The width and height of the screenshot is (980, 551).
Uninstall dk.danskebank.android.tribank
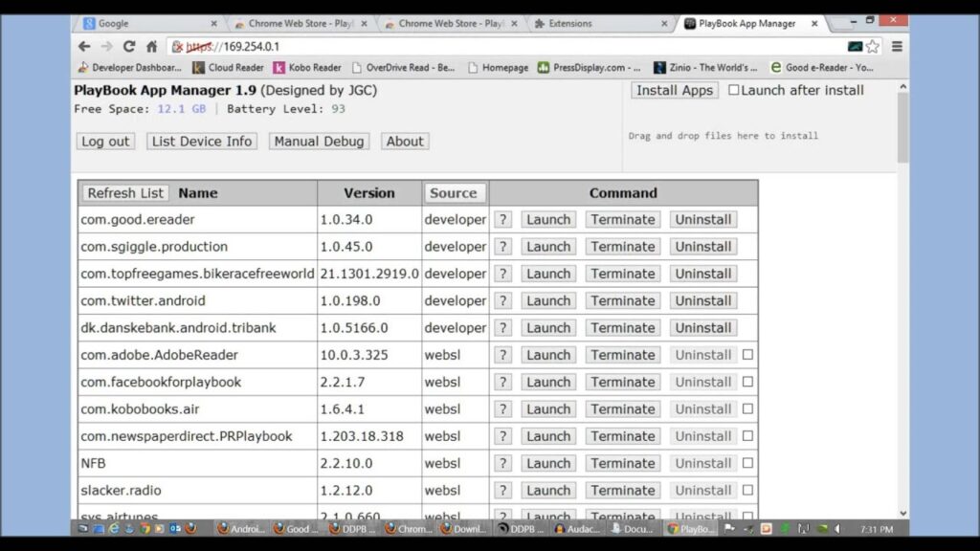point(703,327)
